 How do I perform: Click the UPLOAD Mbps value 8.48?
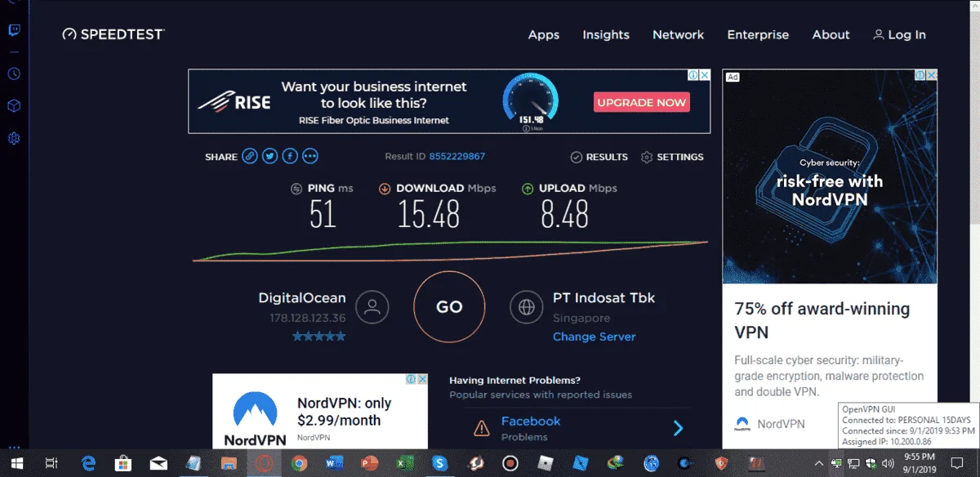(564, 214)
